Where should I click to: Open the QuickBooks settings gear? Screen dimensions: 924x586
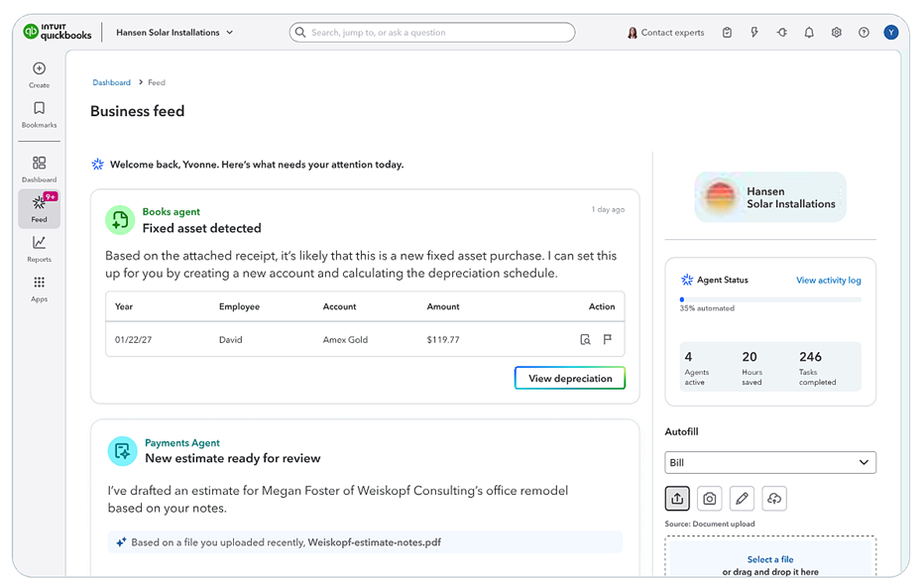click(836, 32)
